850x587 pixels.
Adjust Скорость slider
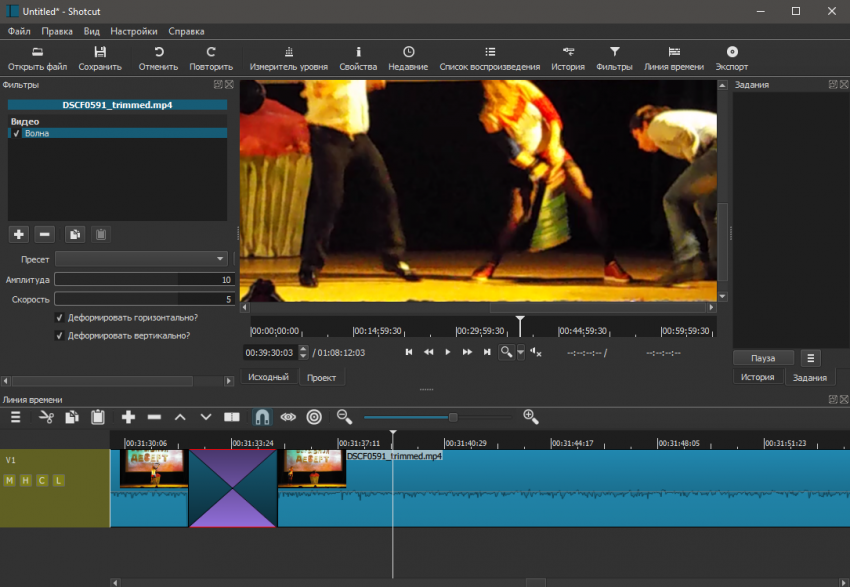pos(144,299)
